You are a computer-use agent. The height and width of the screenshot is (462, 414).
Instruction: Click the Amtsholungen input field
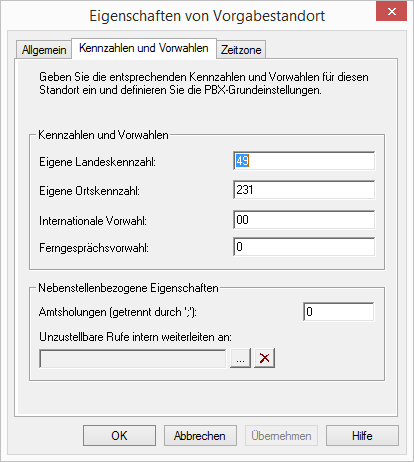[x=339, y=312]
